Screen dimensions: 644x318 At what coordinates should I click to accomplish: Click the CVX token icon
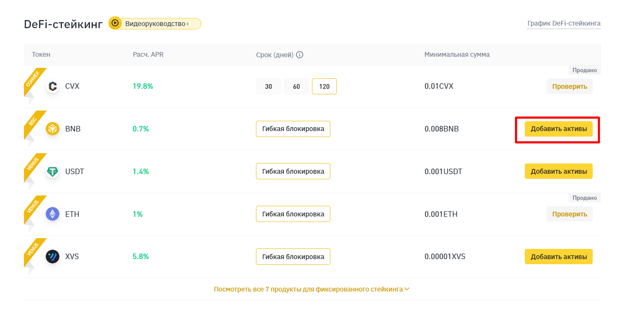coord(53,86)
